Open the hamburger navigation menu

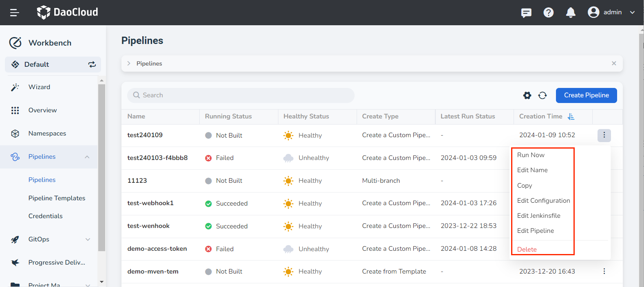point(15,13)
